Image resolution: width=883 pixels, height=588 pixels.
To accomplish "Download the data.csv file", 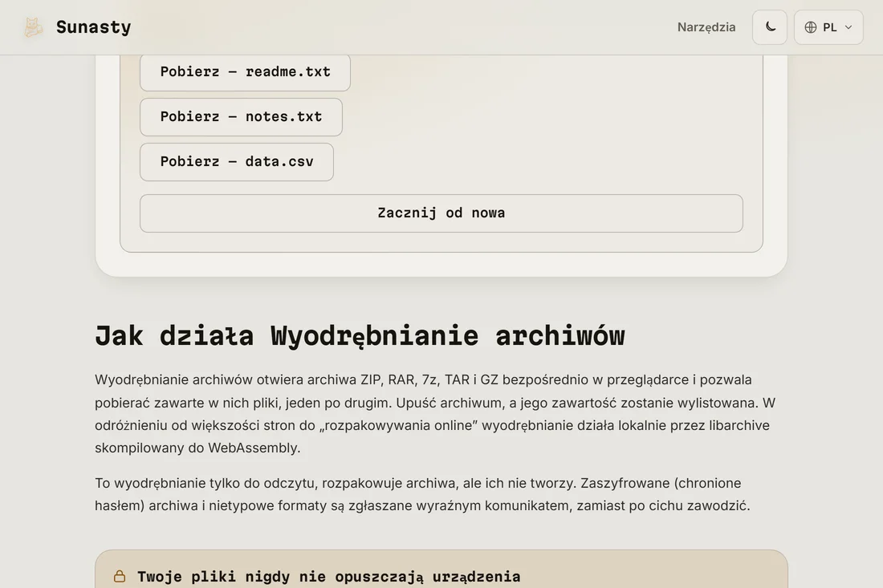I will [x=237, y=162].
